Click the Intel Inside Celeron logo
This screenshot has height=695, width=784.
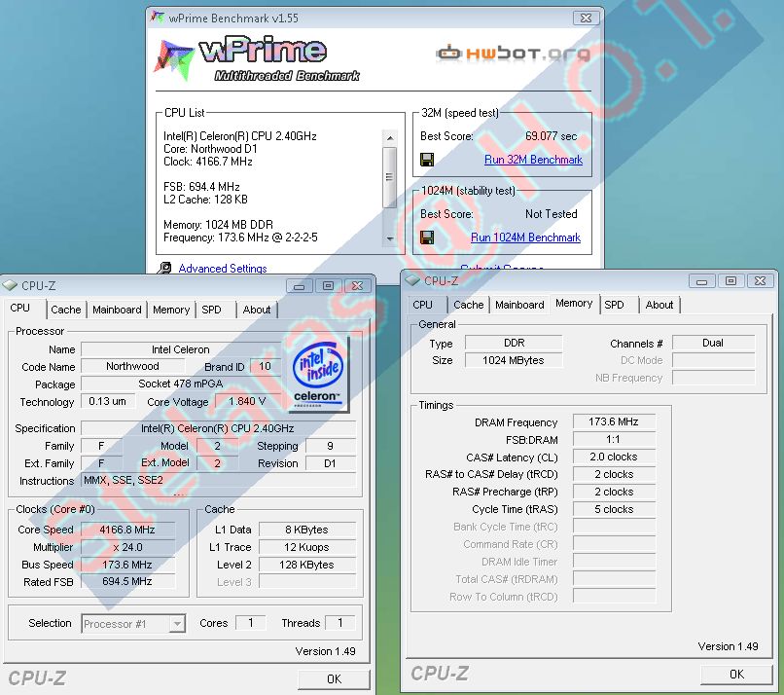click(318, 374)
